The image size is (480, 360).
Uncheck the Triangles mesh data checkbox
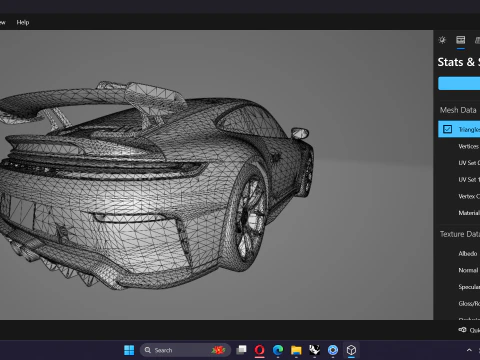click(447, 129)
